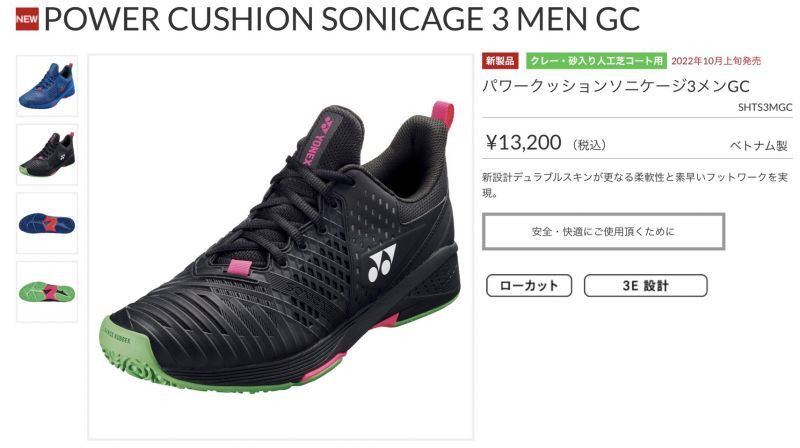Click the green クレー・砂入り人工芝コート用 tag

(596, 61)
